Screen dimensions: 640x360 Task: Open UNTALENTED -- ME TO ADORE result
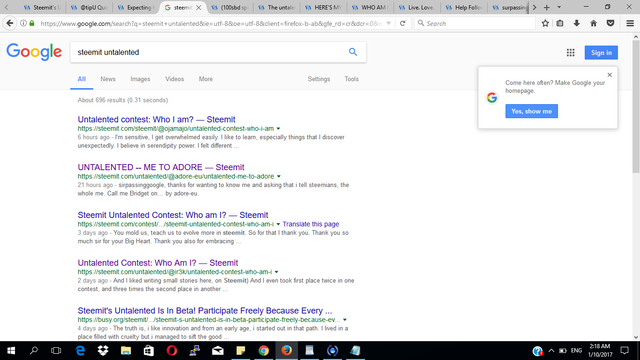point(161,167)
